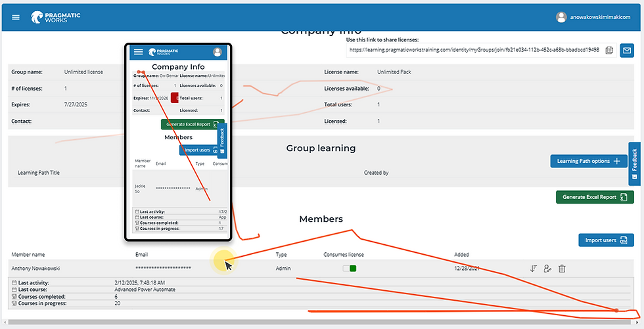Image resolution: width=644 pixels, height=329 pixels.
Task: Click the 'Created by' column header
Action: pyautogui.click(x=376, y=173)
